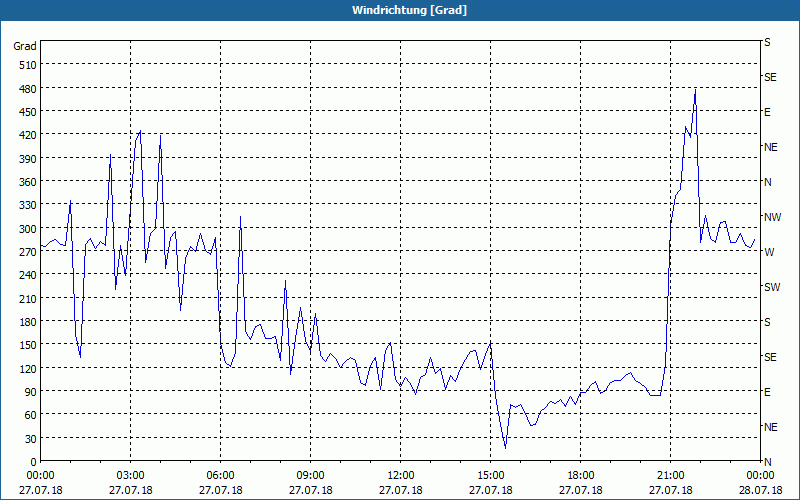Select the 15:00 time label on x-axis
The width and height of the screenshot is (800, 500).
point(491,476)
